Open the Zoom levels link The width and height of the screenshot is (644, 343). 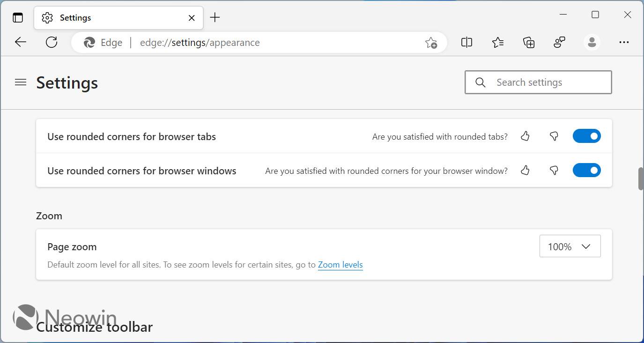341,264
